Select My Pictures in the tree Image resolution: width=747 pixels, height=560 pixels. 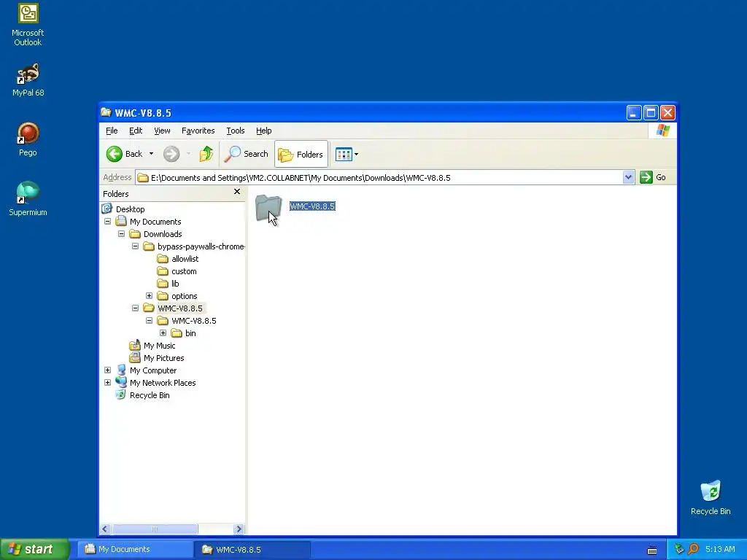point(163,357)
